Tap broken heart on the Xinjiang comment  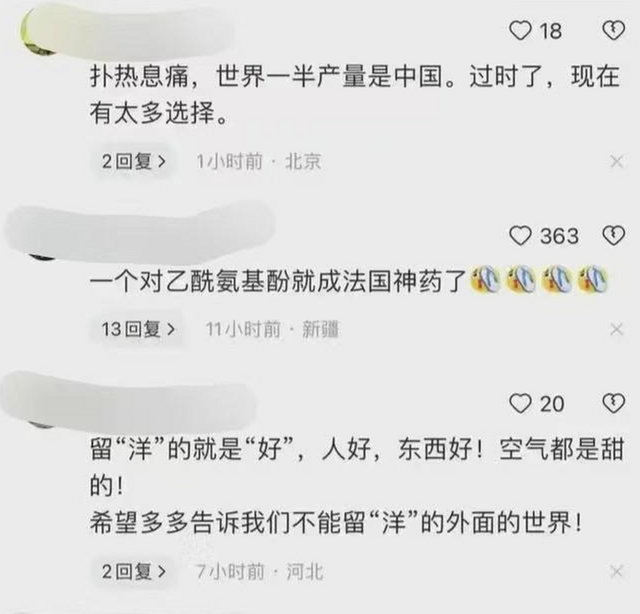point(613,236)
